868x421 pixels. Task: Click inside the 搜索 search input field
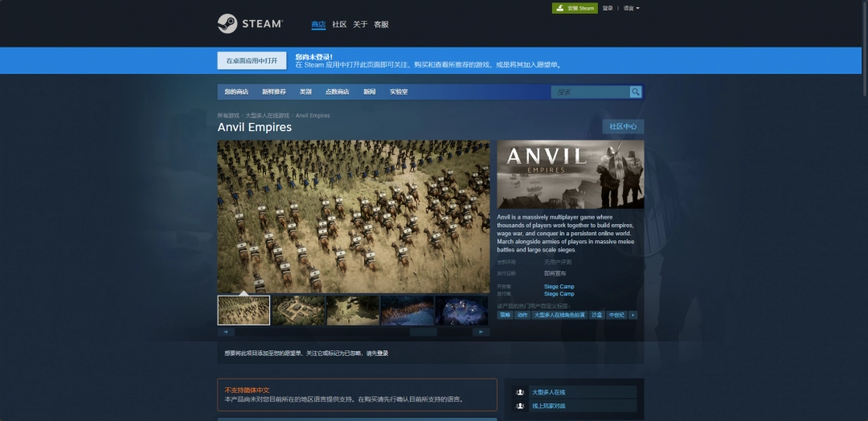click(x=590, y=92)
